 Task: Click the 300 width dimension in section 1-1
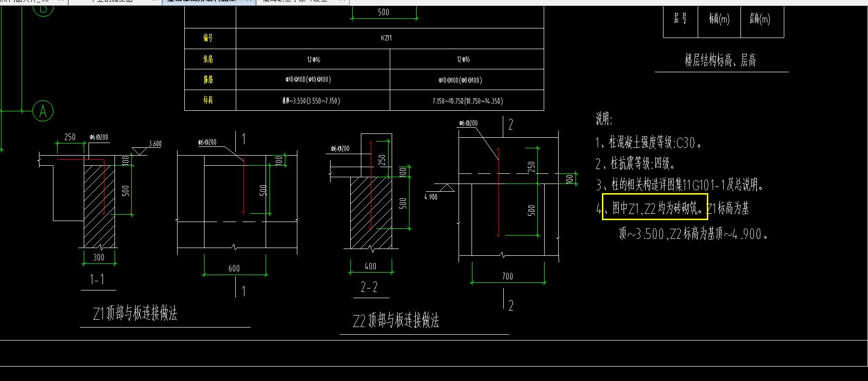pos(99,257)
